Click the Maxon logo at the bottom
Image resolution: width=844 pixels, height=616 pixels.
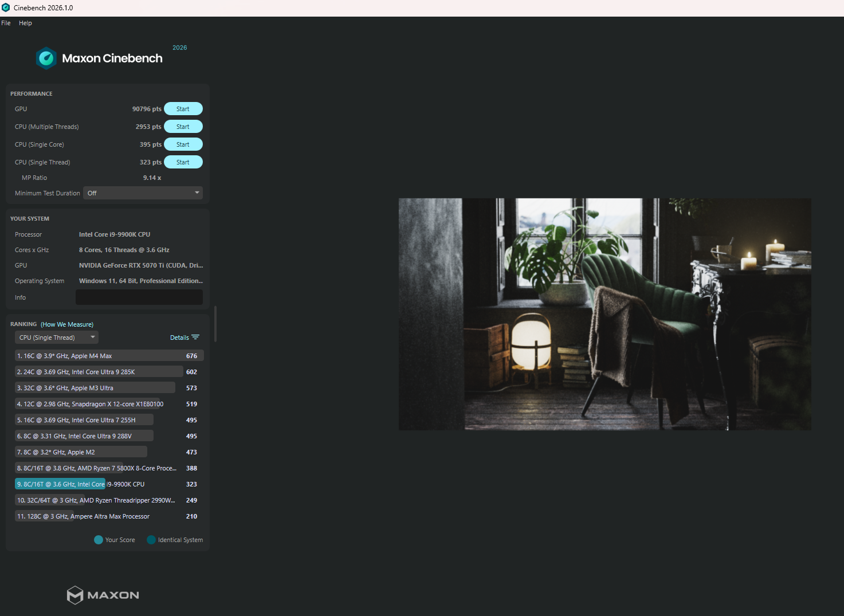click(x=103, y=595)
